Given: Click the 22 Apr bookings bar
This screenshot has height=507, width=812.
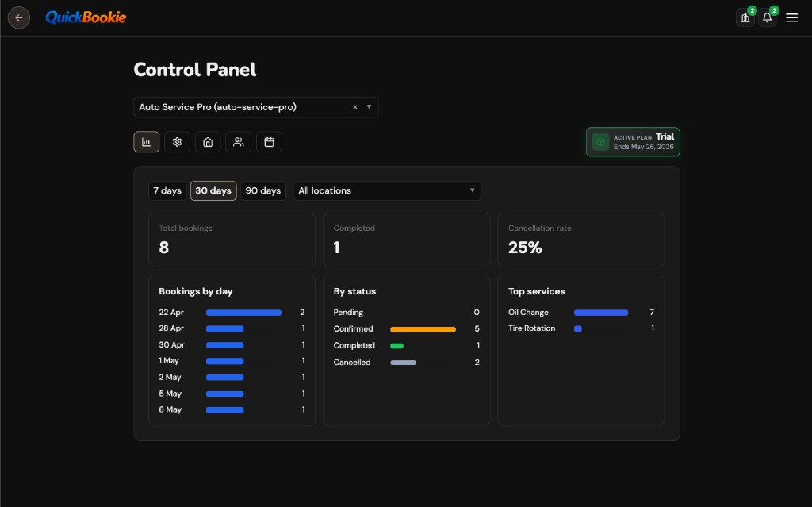Looking at the screenshot, I should pyautogui.click(x=244, y=313).
